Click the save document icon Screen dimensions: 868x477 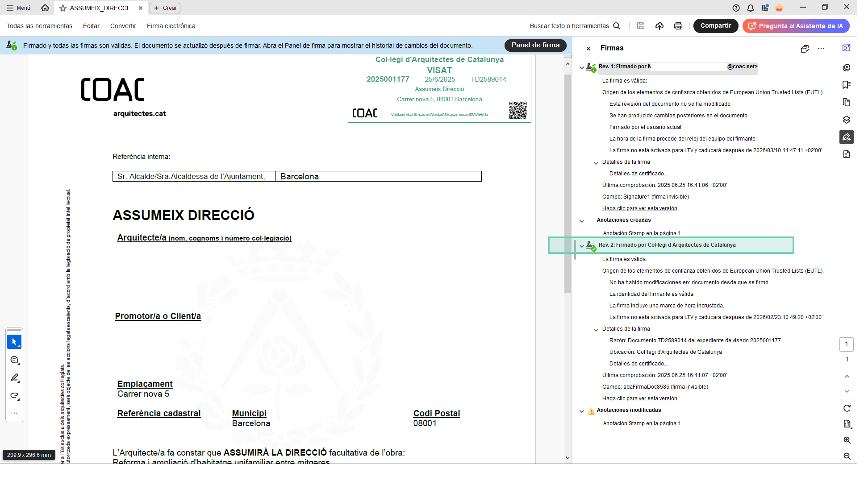point(640,26)
